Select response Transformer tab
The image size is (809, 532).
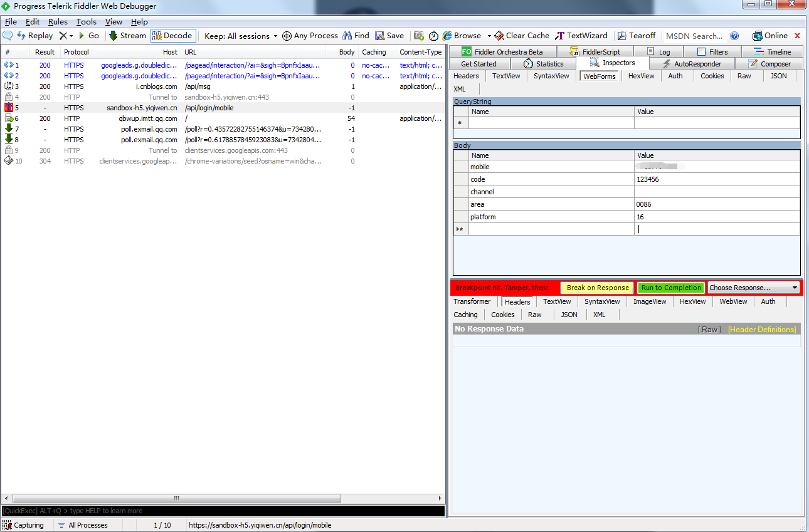tap(472, 301)
